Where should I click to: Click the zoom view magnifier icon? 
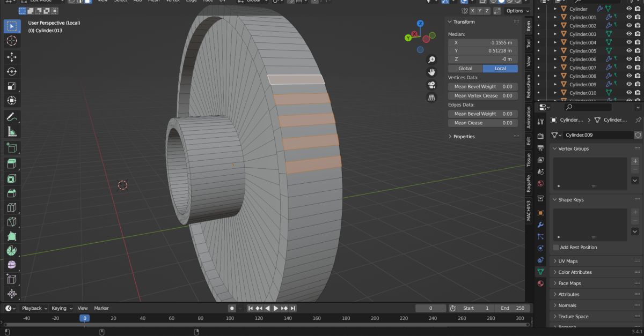click(431, 59)
